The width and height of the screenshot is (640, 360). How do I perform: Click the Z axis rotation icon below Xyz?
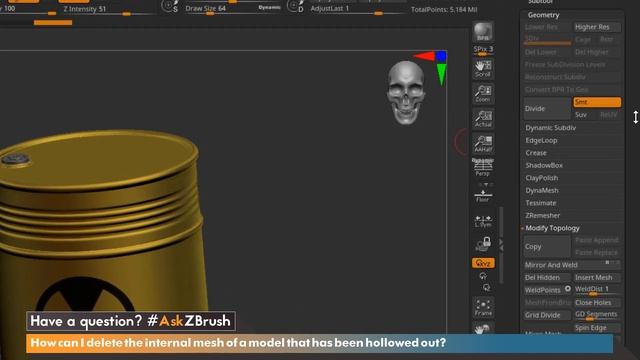tap(486, 288)
